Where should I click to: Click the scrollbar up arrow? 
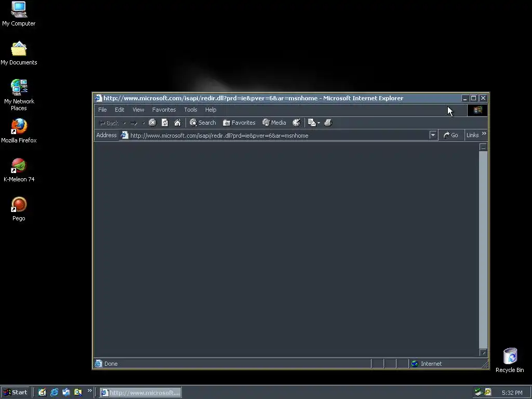point(483,147)
